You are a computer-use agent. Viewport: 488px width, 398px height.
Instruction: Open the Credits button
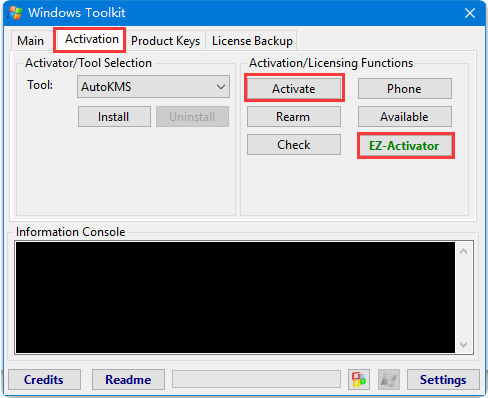pos(44,379)
